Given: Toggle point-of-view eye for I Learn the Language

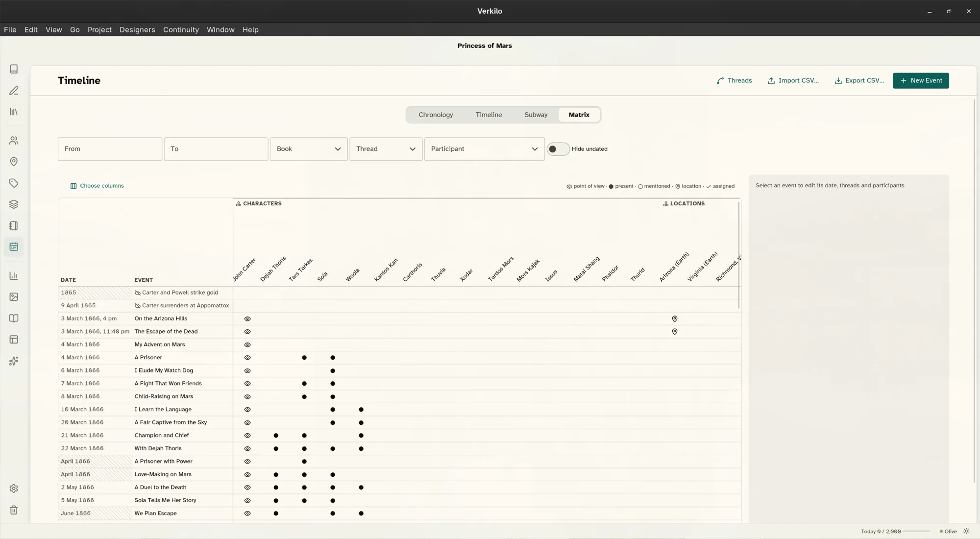Looking at the screenshot, I should (247, 410).
